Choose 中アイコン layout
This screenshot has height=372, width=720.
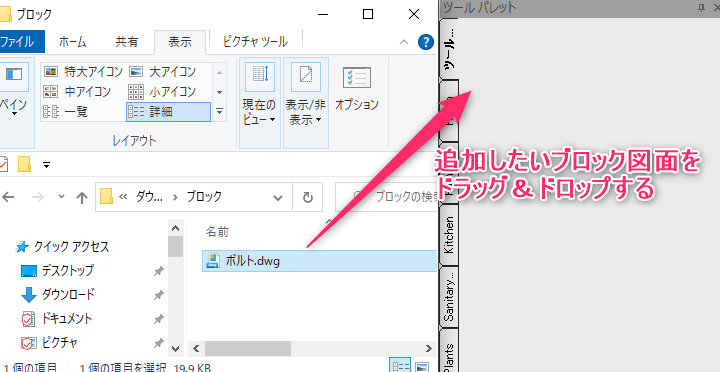(x=77, y=92)
